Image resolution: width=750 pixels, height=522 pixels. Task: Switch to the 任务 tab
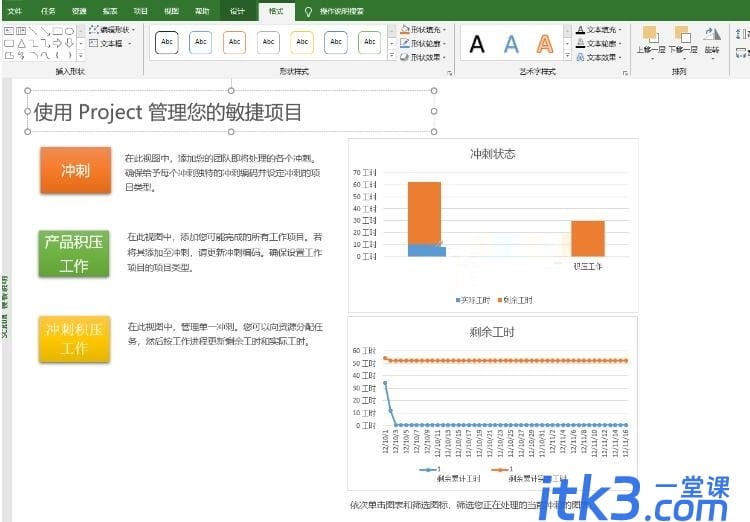point(48,11)
